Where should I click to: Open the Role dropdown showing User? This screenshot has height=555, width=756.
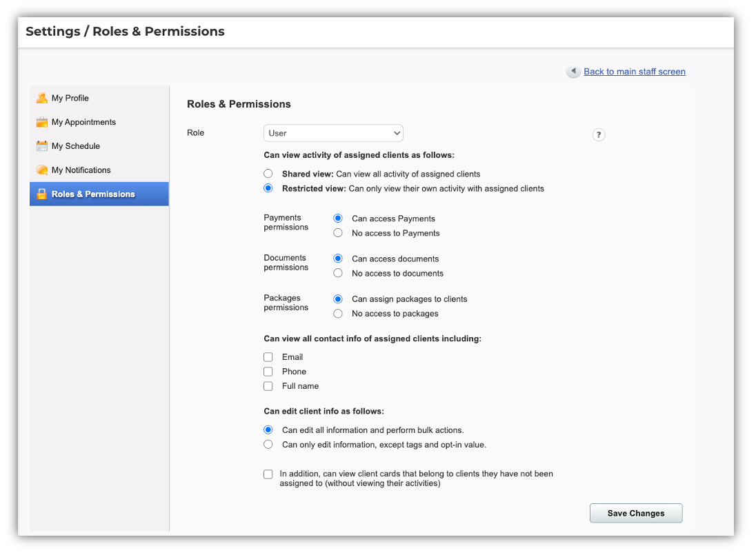pos(333,132)
